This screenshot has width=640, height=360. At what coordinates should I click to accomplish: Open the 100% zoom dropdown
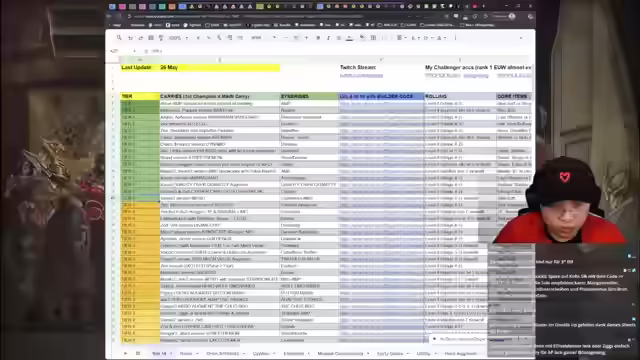click(x=178, y=38)
